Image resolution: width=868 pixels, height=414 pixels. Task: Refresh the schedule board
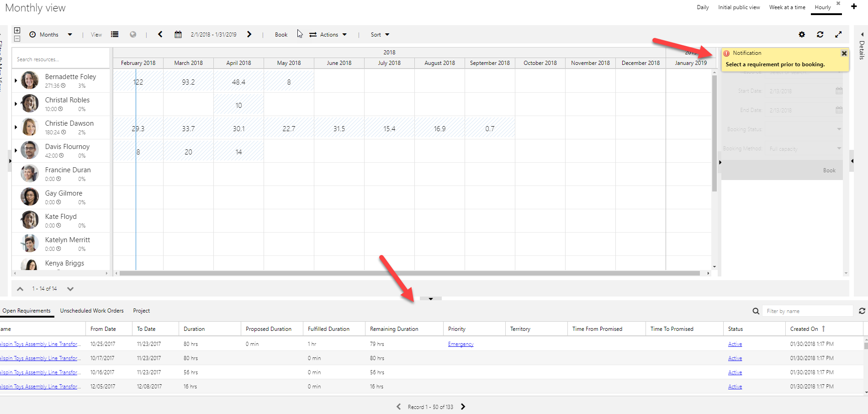click(x=820, y=35)
